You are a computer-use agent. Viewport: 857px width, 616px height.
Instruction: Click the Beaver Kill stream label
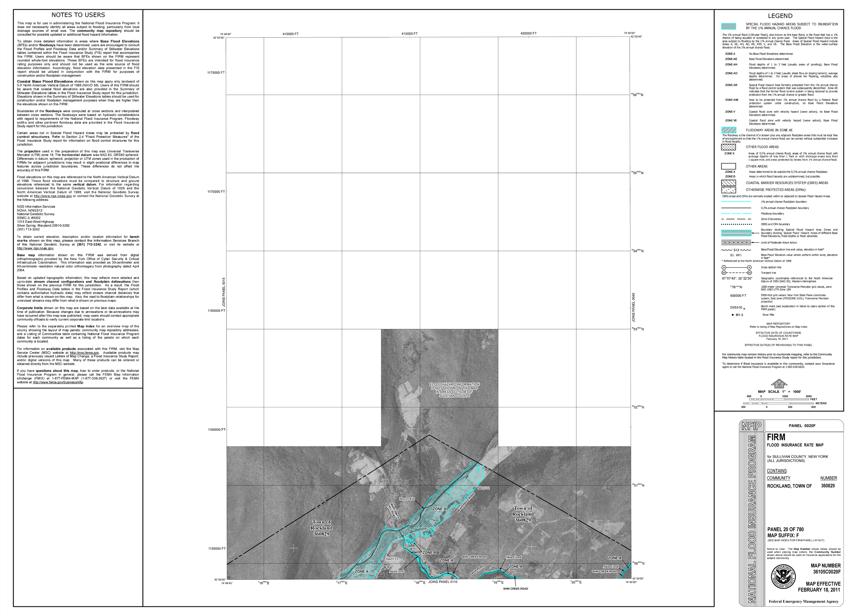click(407, 499)
